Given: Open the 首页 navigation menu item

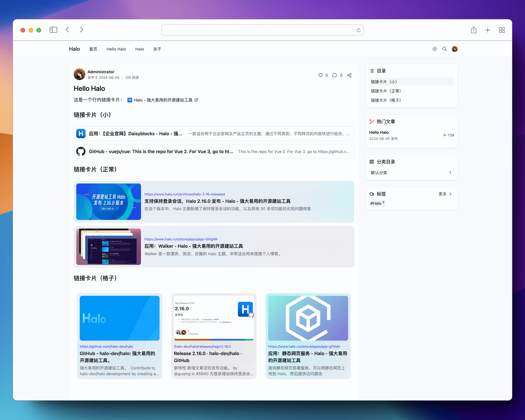Looking at the screenshot, I should tap(93, 49).
